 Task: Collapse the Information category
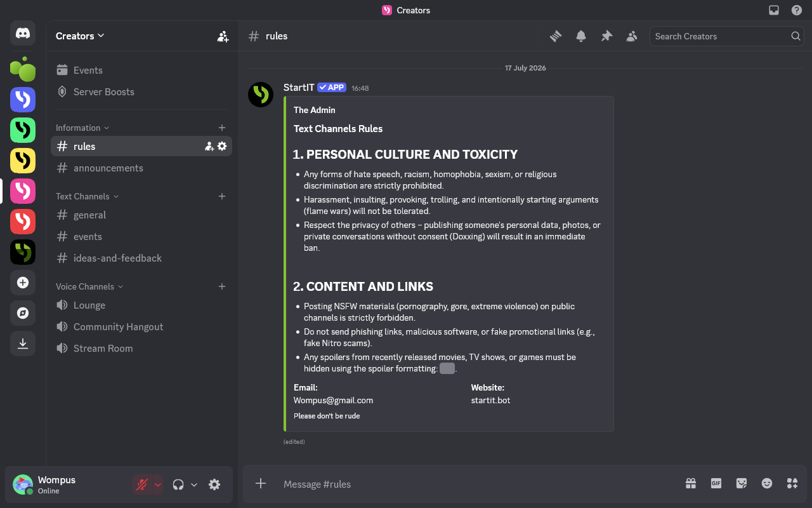click(82, 128)
